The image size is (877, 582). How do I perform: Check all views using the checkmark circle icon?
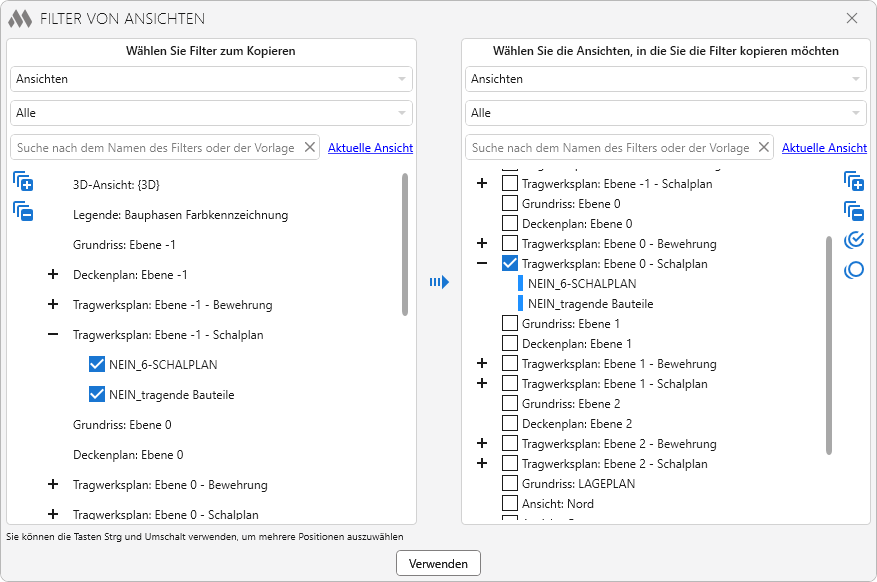click(853, 240)
